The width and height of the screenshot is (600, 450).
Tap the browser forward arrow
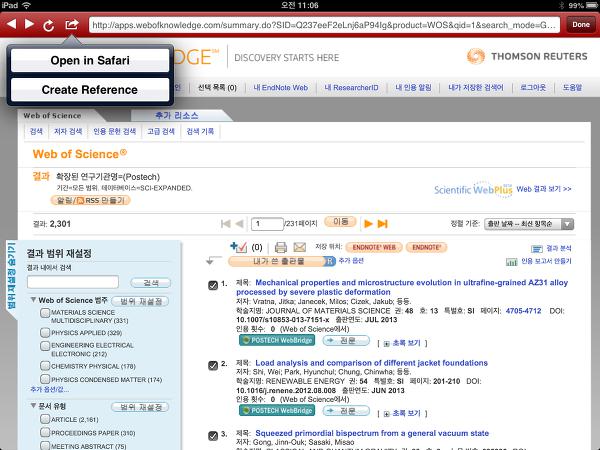coord(29,24)
